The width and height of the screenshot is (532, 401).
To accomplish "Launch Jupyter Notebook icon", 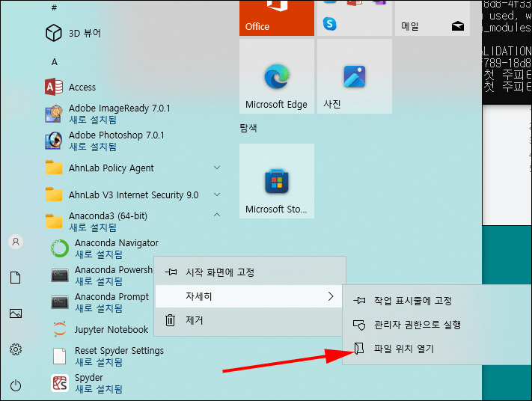I will [60, 329].
